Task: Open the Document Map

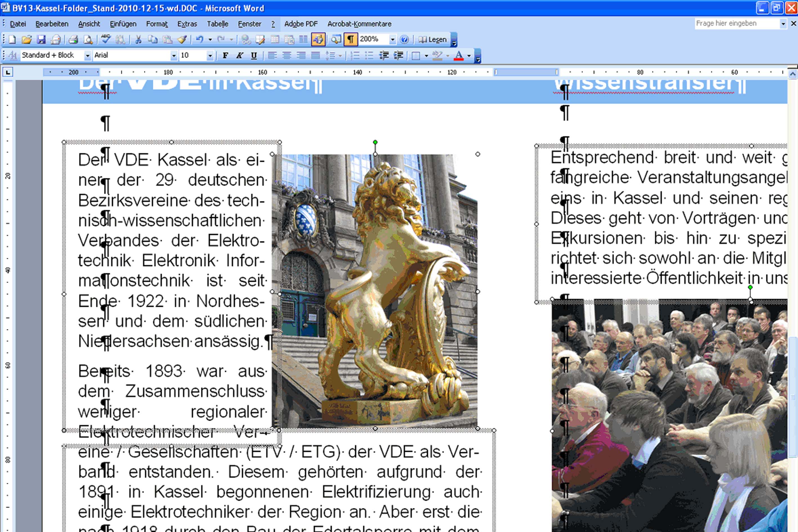Action: [x=336, y=40]
